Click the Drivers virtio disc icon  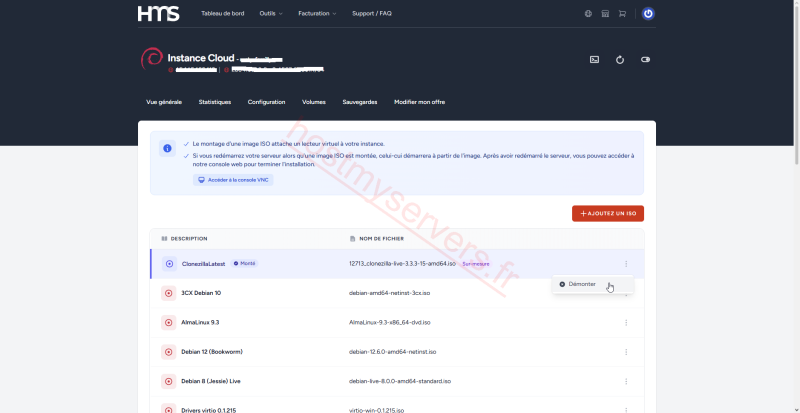[168, 410]
